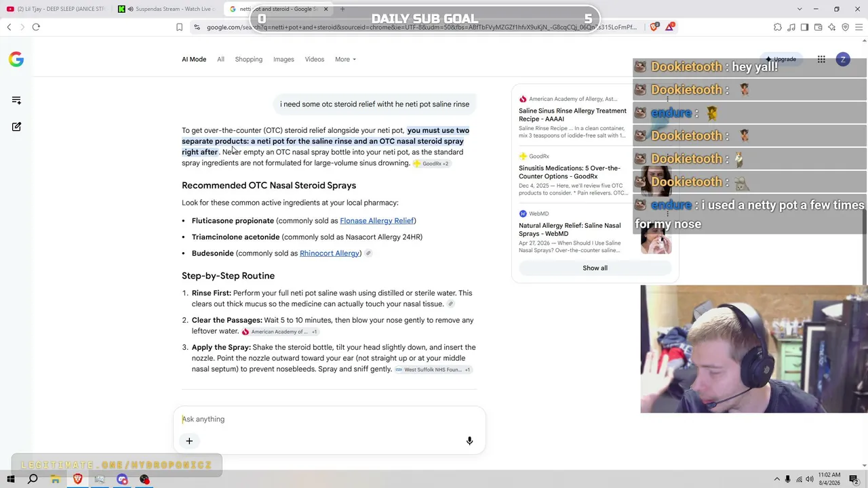
Task: Switch to the All results tab
Action: point(220,59)
